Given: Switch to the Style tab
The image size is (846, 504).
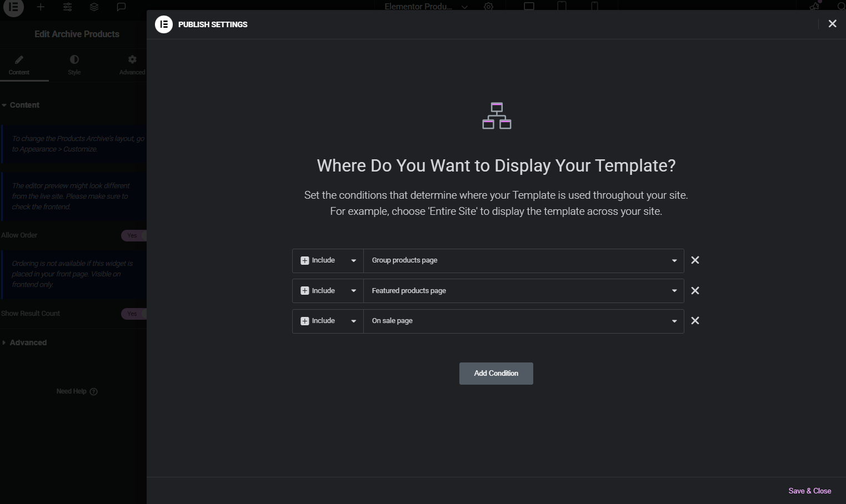Looking at the screenshot, I should tap(74, 65).
